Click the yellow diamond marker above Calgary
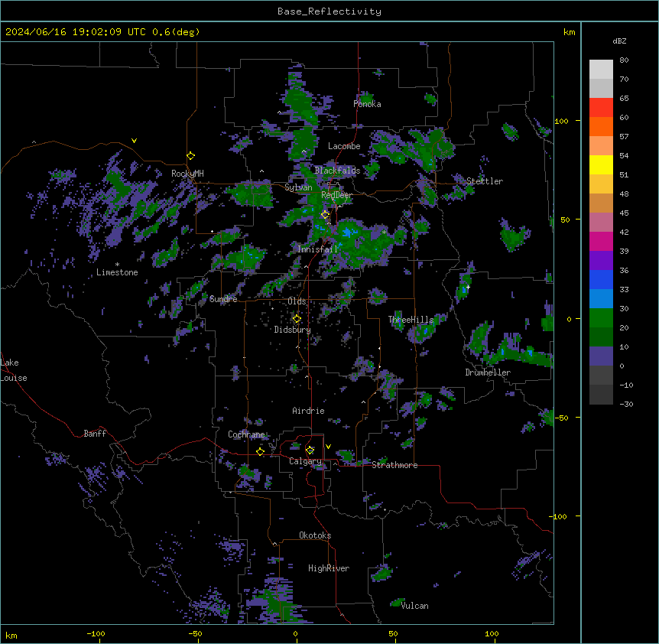659x644 pixels. (310, 450)
